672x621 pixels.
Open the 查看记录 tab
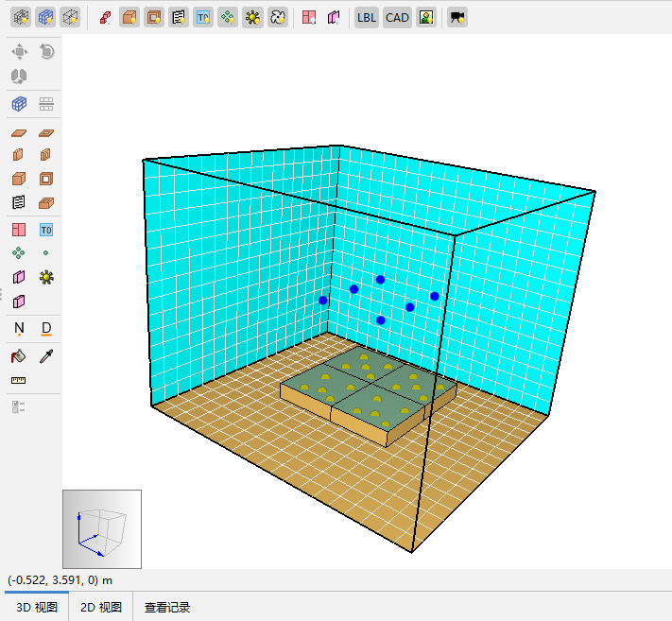(x=167, y=607)
